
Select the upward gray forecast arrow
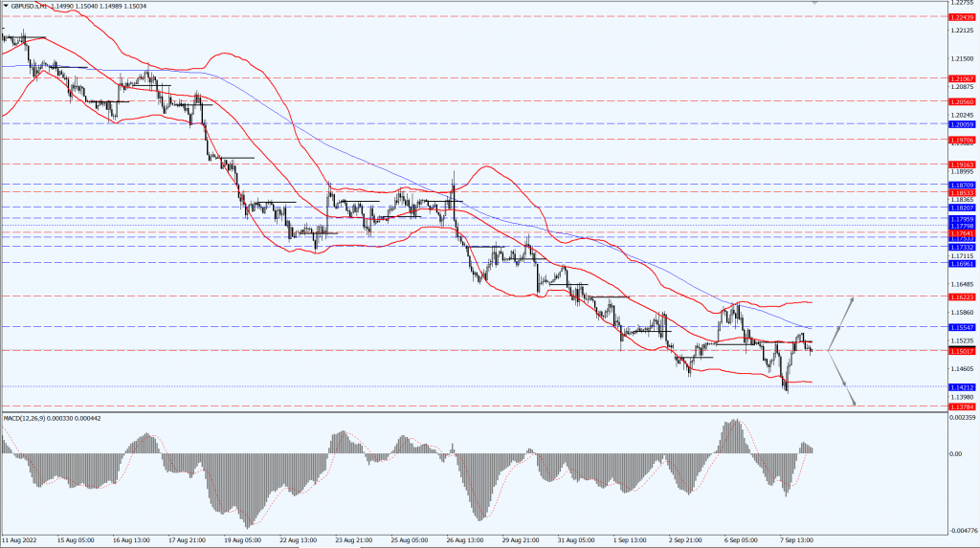pos(840,322)
